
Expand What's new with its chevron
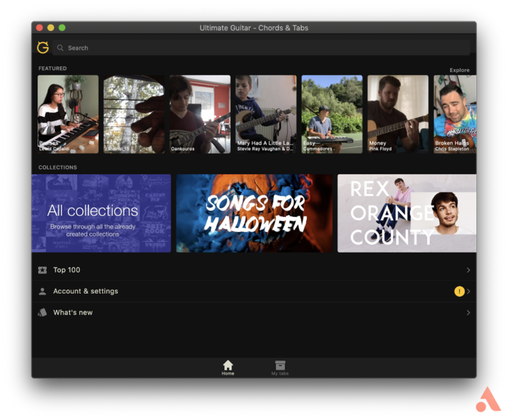pos(468,313)
